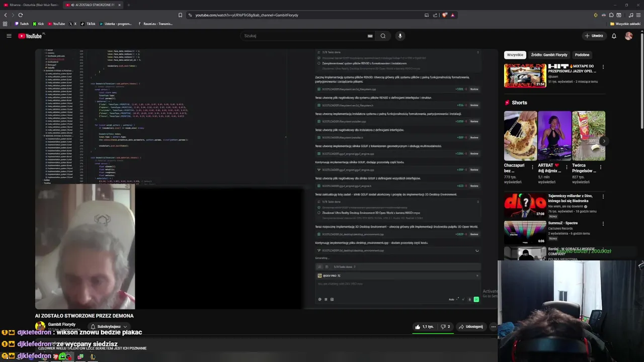Reload the page with the refresh icon
The height and width of the screenshot is (362, 644).
pos(20,15)
